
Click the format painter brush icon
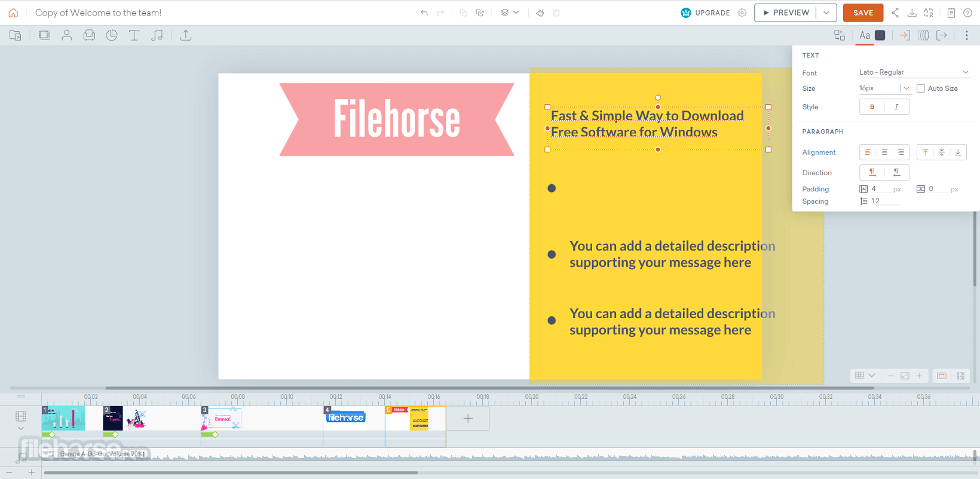click(540, 13)
